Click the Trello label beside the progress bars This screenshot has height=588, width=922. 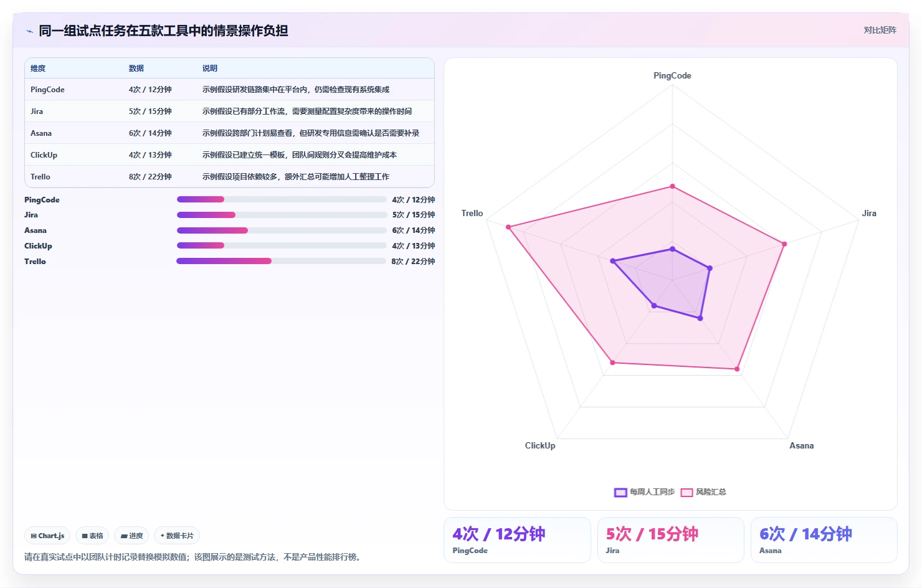(x=35, y=262)
